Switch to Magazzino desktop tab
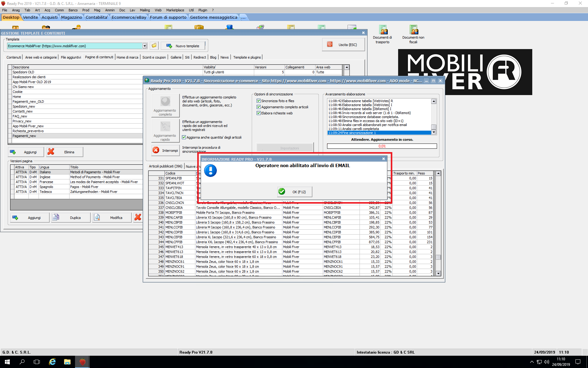 [71, 17]
